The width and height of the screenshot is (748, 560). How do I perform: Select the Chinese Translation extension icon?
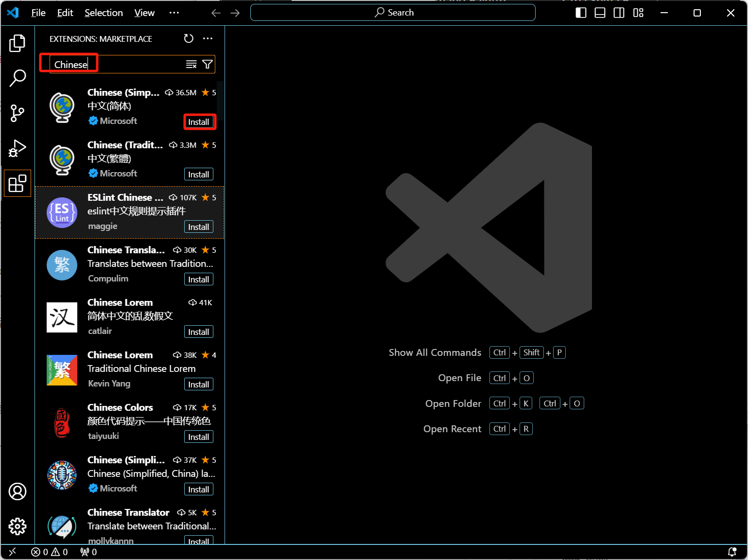62,265
